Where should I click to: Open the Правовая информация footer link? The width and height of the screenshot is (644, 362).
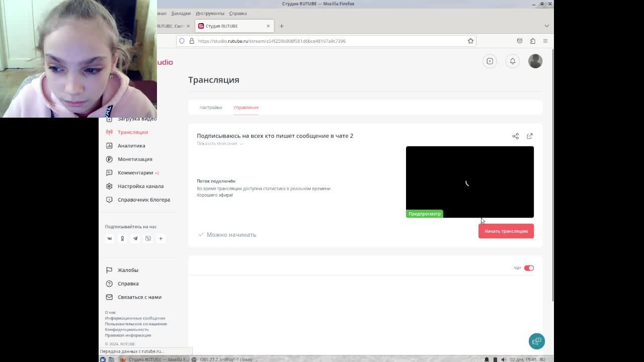(x=128, y=335)
